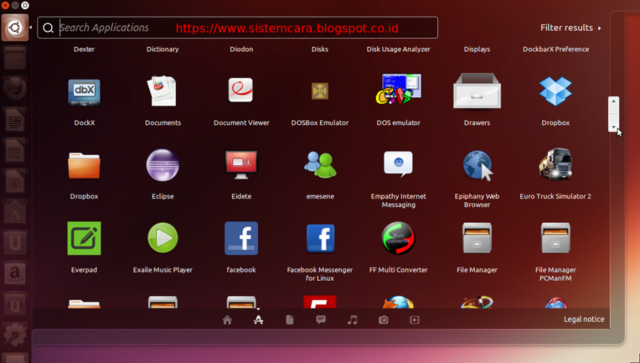Launch the Everpad icon

(84, 238)
